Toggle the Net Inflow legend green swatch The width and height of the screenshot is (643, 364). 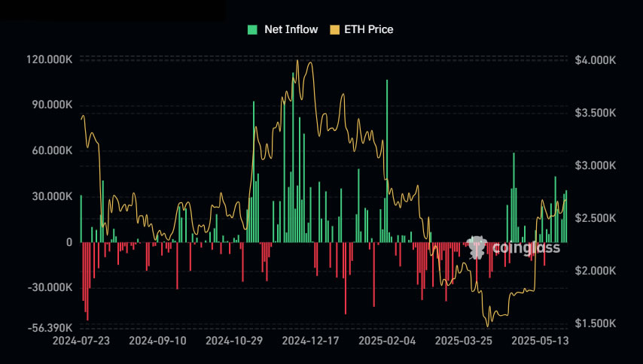[253, 29]
